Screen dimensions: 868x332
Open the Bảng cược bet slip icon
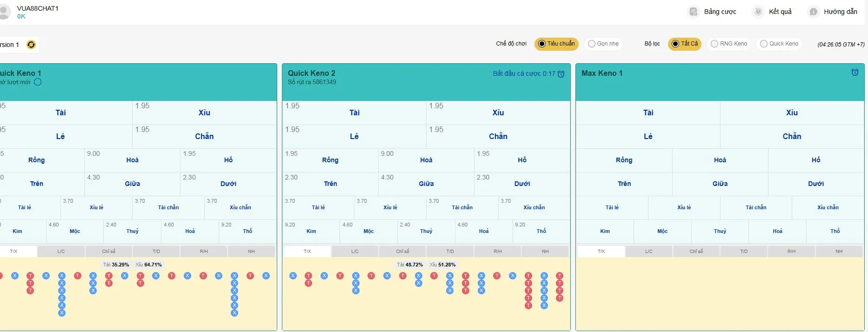pos(693,12)
